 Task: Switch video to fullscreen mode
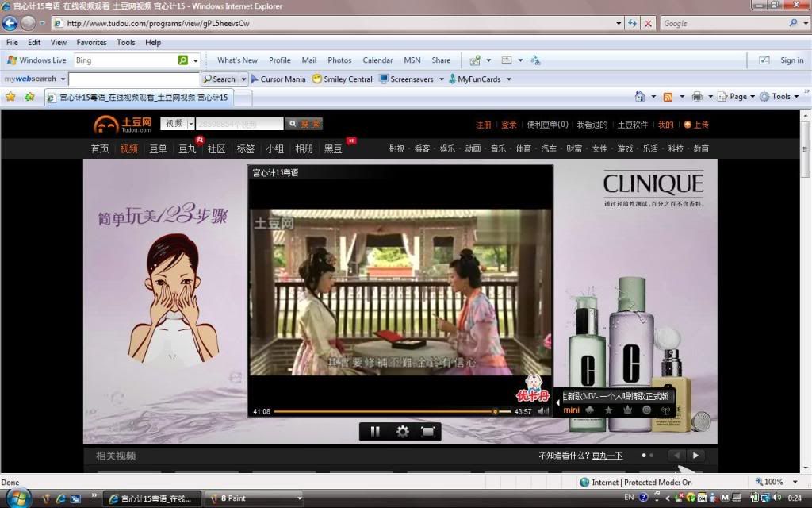point(428,432)
